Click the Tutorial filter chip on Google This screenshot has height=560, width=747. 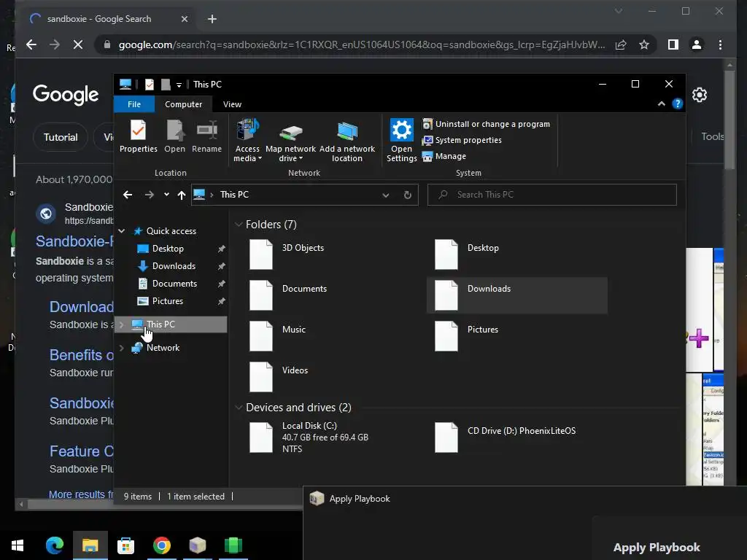pos(61,137)
